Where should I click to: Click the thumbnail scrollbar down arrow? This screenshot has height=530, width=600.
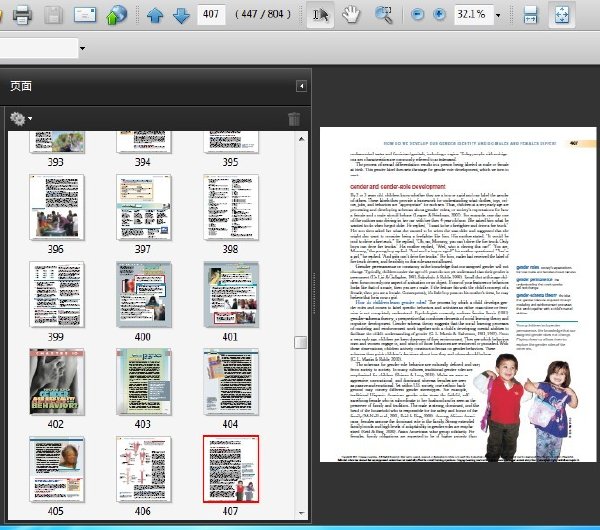(301, 513)
